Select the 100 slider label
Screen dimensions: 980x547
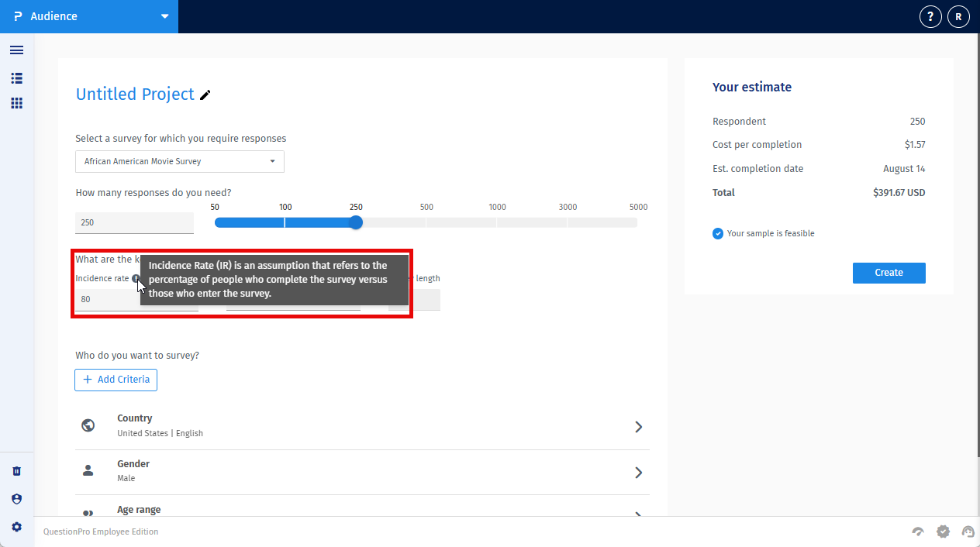tap(285, 207)
